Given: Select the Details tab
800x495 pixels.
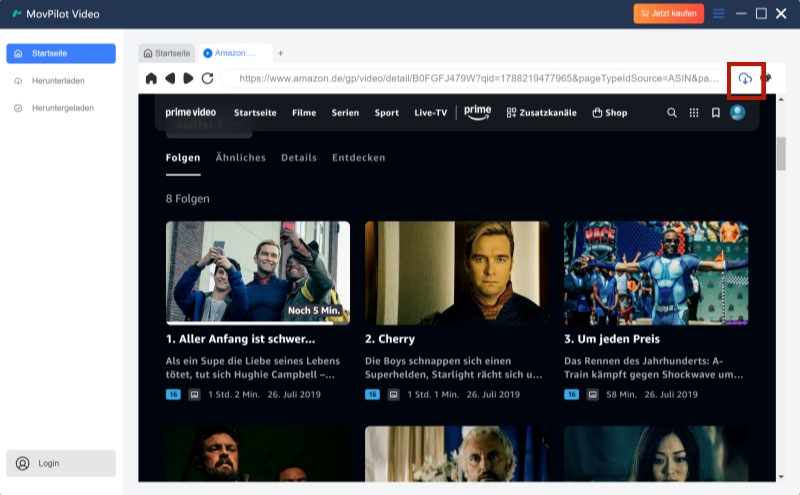Looking at the screenshot, I should tap(299, 158).
